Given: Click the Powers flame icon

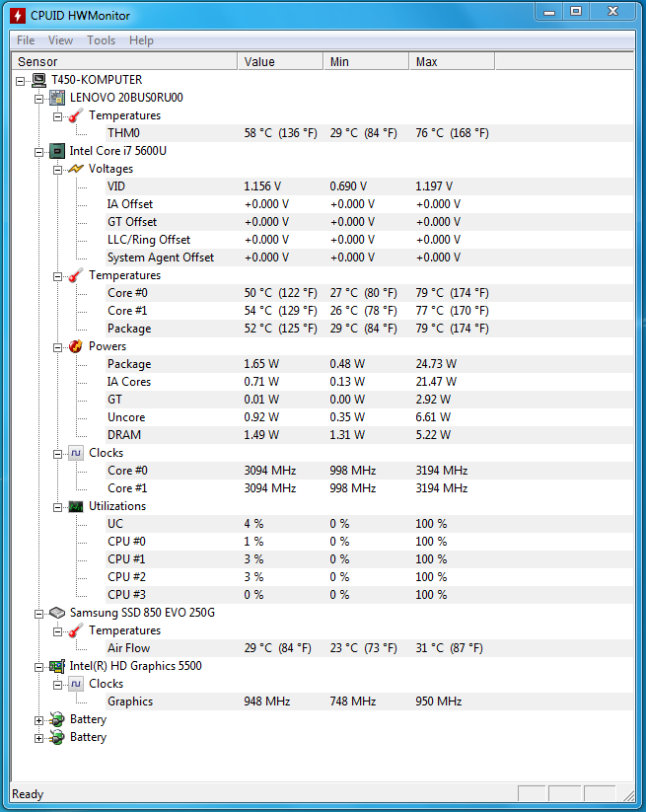Looking at the screenshot, I should (76, 346).
